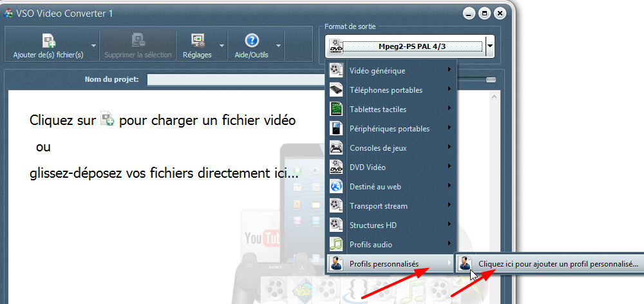Click the DVD Vidéo disc icon
Image resolution: width=644 pixels, height=304 pixels.
(336, 167)
